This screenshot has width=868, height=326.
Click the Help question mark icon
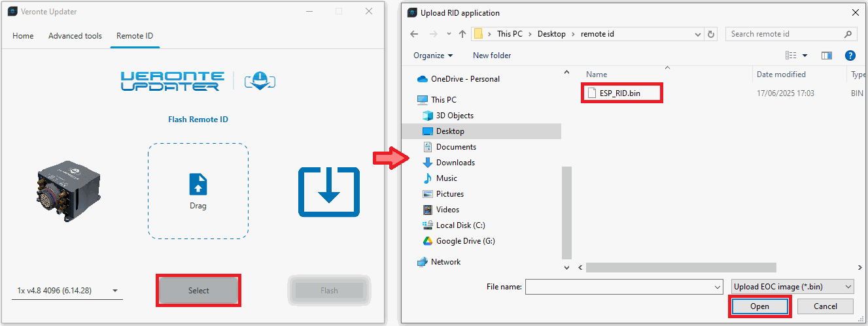(x=850, y=56)
